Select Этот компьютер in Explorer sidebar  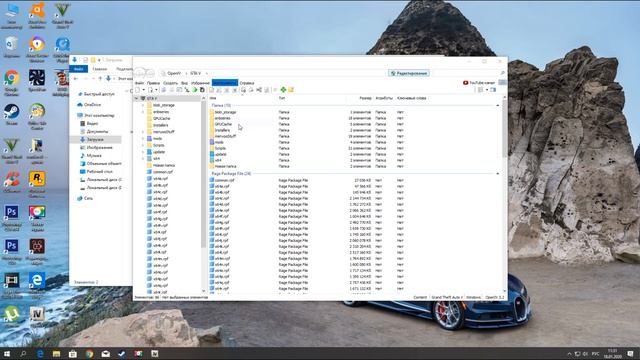click(96, 116)
